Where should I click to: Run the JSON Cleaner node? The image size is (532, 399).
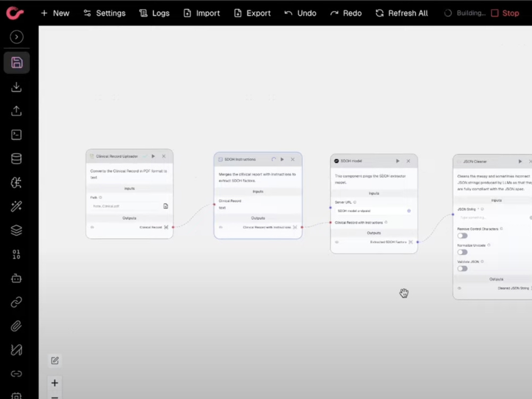tap(520, 162)
